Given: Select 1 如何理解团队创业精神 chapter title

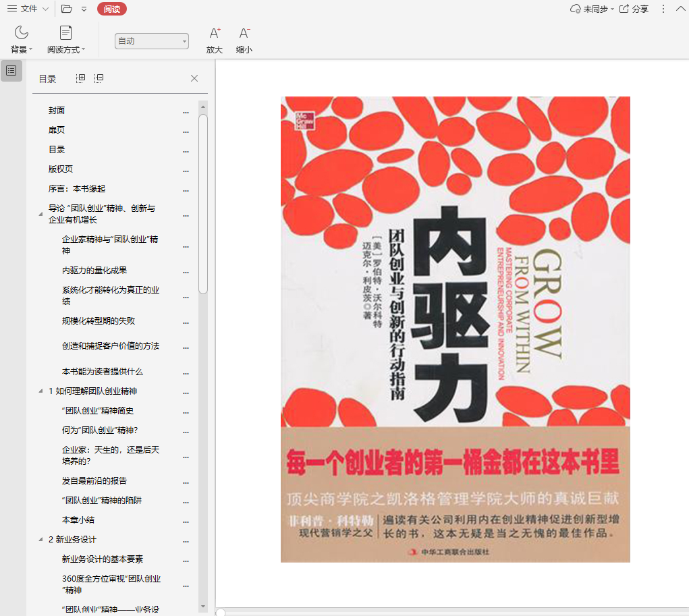Looking at the screenshot, I should point(92,391).
